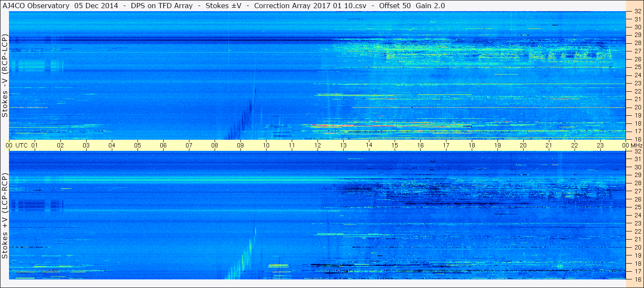Select the 22 hour marker on the time axis
The height and width of the screenshot is (288, 644).
point(575,145)
